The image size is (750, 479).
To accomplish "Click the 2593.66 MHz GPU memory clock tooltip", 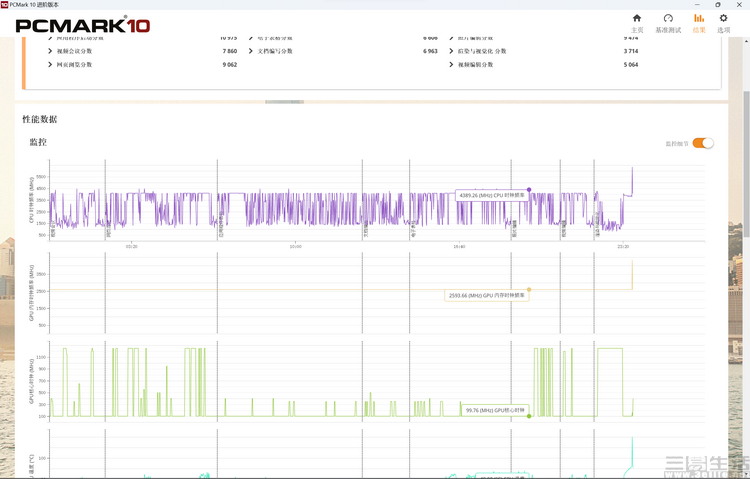I will (486, 296).
